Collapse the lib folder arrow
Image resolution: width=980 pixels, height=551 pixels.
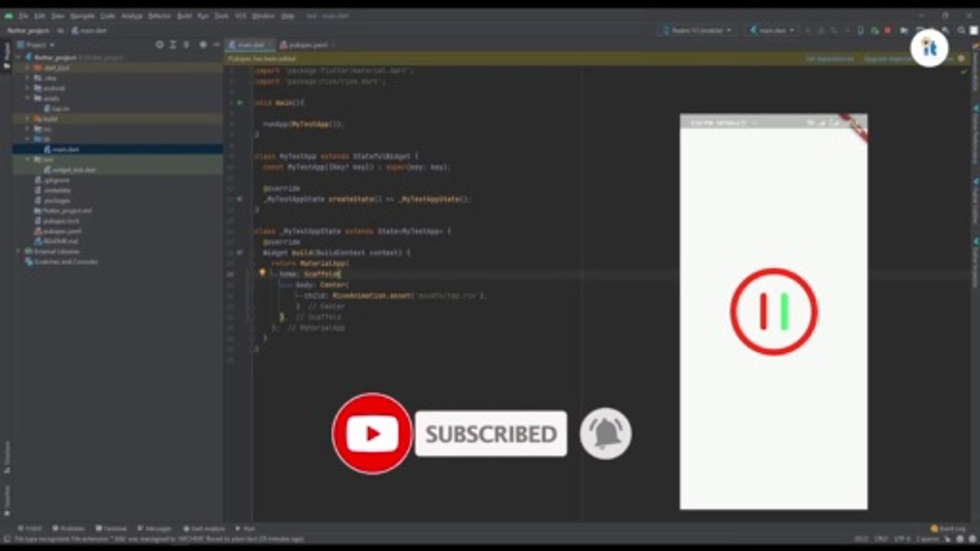point(28,139)
